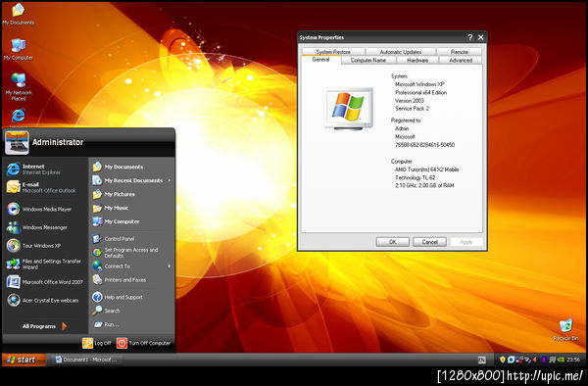Launch Internet Explorer from Start menu
Image resolution: width=588 pixels, height=386 pixels.
(x=45, y=169)
